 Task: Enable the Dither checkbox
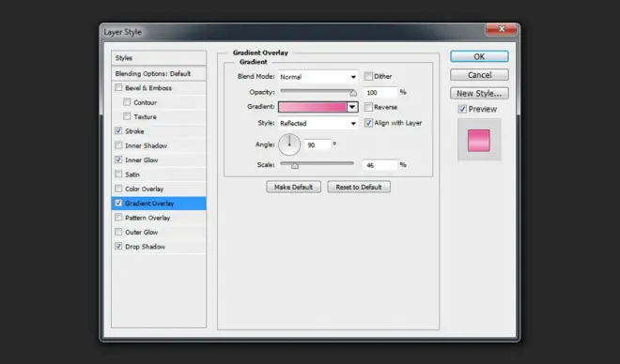click(x=368, y=76)
